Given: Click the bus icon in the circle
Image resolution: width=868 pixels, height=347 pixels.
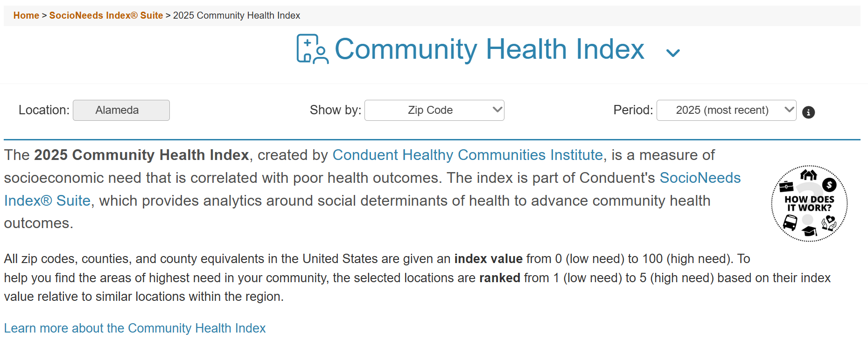Looking at the screenshot, I should [x=790, y=222].
